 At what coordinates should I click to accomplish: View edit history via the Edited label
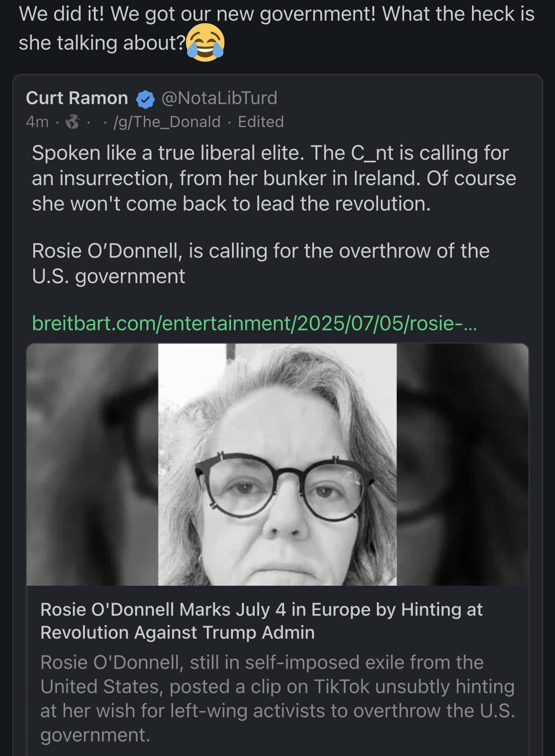click(x=261, y=122)
